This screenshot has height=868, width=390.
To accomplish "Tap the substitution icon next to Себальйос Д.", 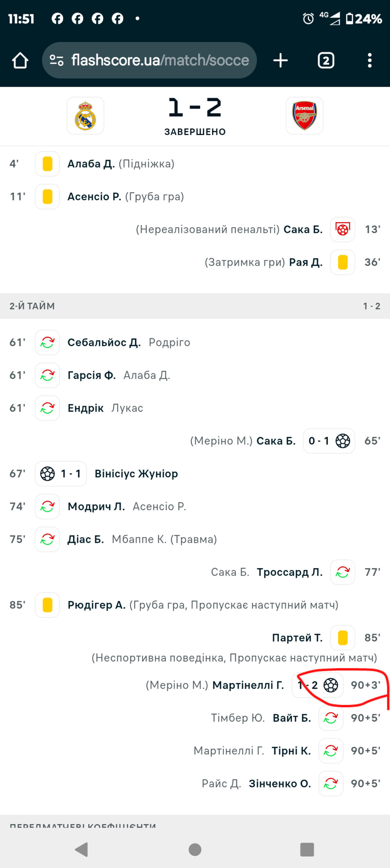I will [x=47, y=342].
